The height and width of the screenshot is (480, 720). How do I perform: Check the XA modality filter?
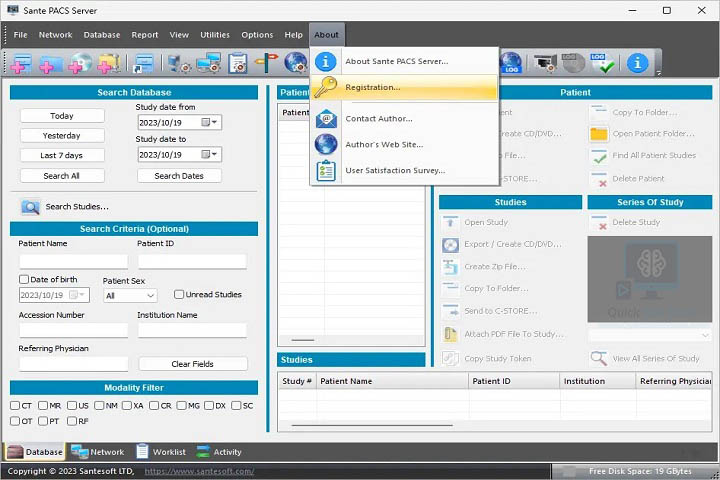(127, 406)
